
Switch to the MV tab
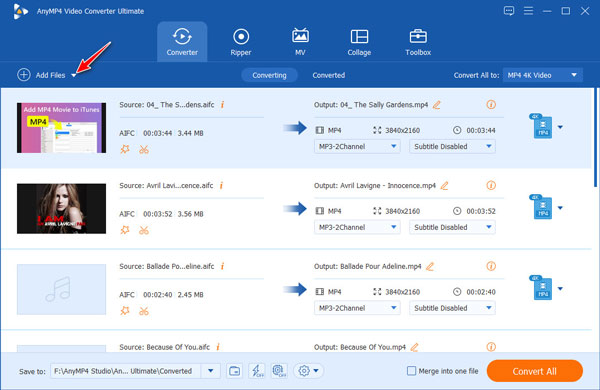click(x=300, y=42)
